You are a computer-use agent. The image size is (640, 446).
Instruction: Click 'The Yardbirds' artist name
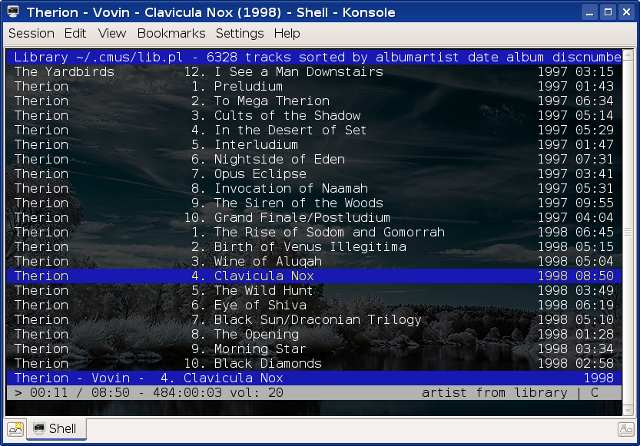[64, 72]
